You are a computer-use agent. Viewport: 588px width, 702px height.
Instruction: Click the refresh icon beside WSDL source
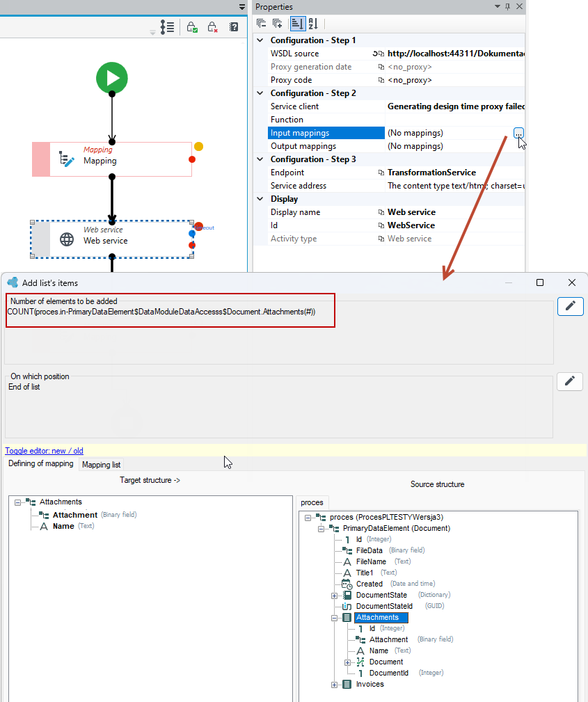click(375, 54)
